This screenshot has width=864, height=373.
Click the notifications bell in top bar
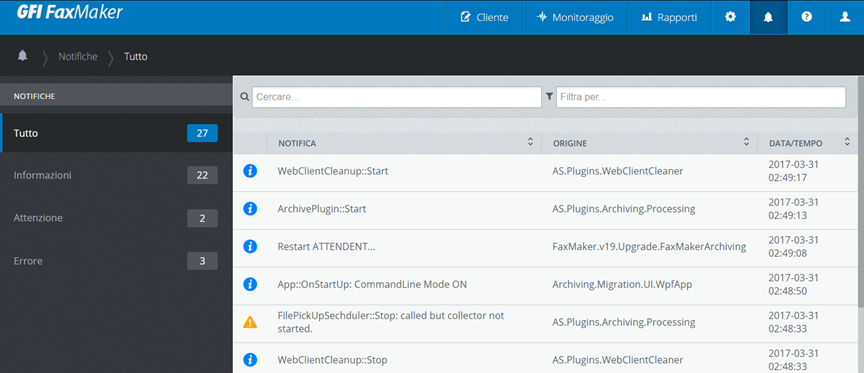[x=768, y=17]
